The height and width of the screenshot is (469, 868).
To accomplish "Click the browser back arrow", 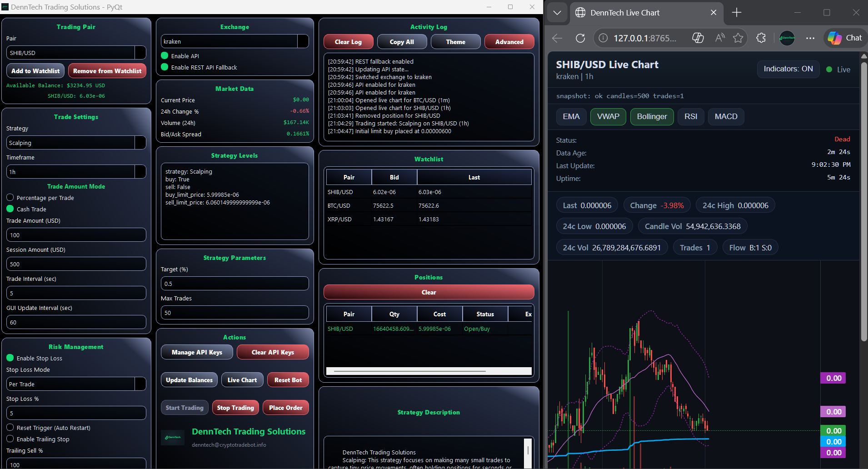I will coord(557,38).
